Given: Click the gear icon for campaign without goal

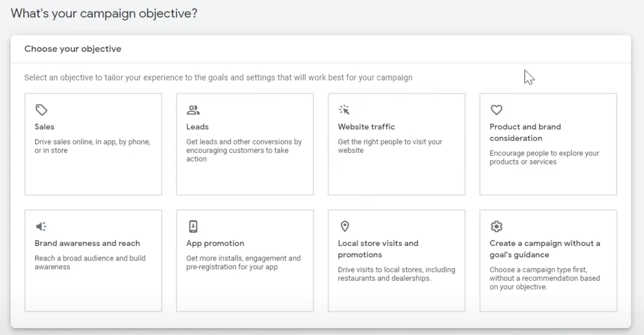Looking at the screenshot, I should pos(496,227).
